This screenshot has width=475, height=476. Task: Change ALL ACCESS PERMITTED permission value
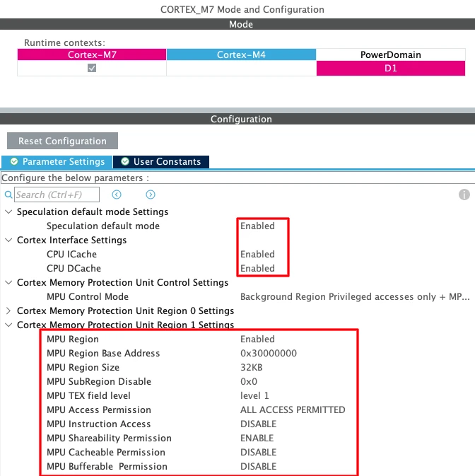293,410
